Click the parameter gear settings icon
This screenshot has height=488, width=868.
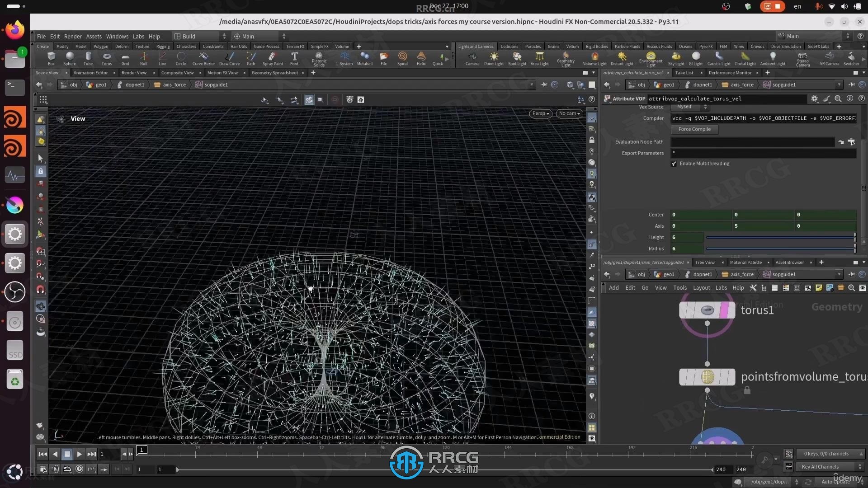click(x=815, y=99)
